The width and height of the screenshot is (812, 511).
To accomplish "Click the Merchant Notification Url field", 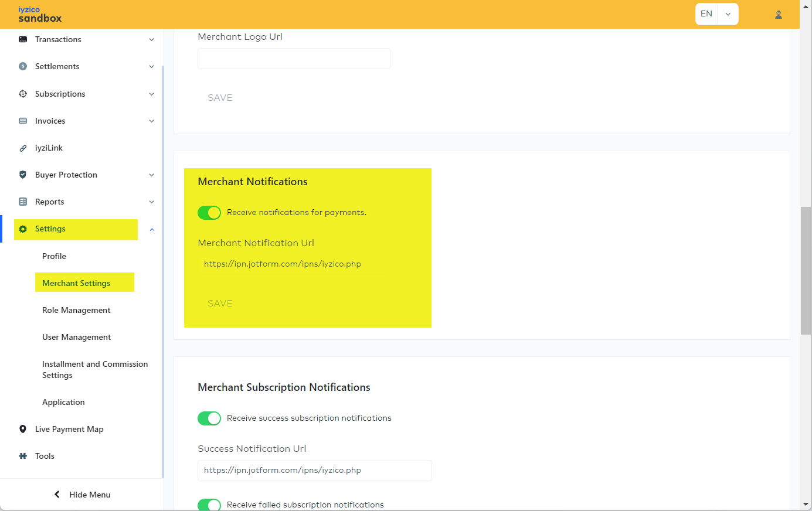I will point(315,264).
